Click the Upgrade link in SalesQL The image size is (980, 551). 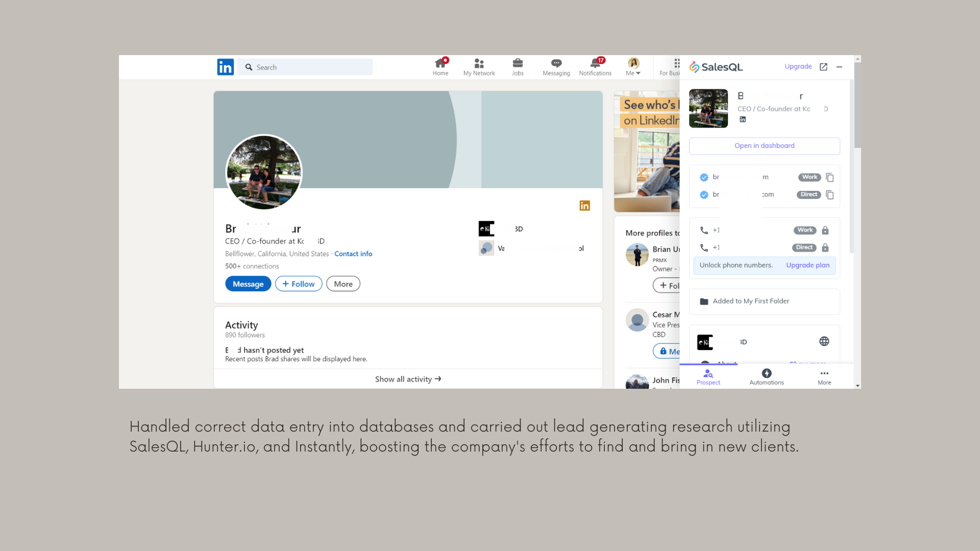tap(798, 66)
